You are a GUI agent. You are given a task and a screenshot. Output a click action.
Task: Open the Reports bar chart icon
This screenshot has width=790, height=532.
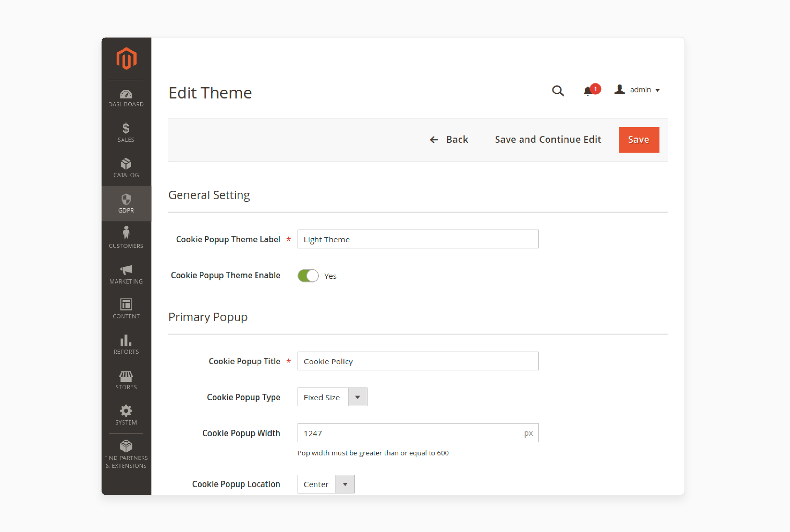(126, 340)
